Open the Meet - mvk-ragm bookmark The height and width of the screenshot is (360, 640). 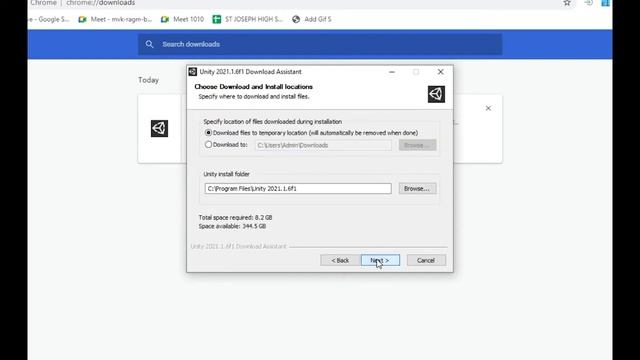coord(115,19)
